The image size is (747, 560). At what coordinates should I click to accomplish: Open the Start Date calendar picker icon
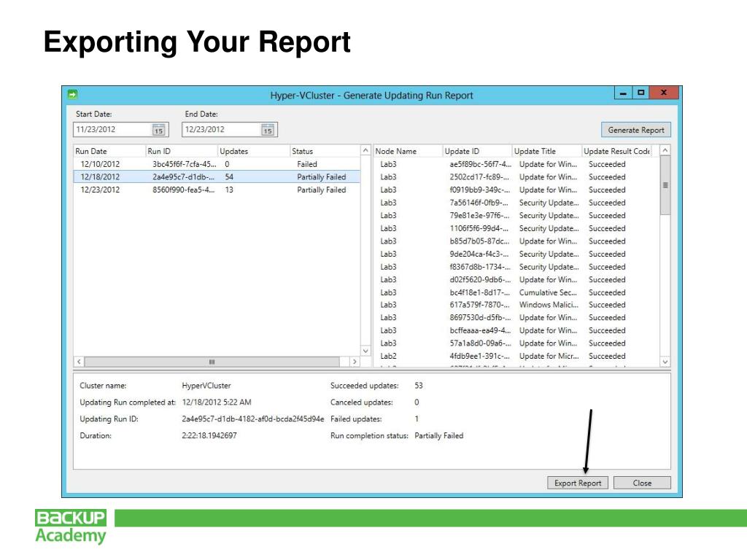[158, 130]
